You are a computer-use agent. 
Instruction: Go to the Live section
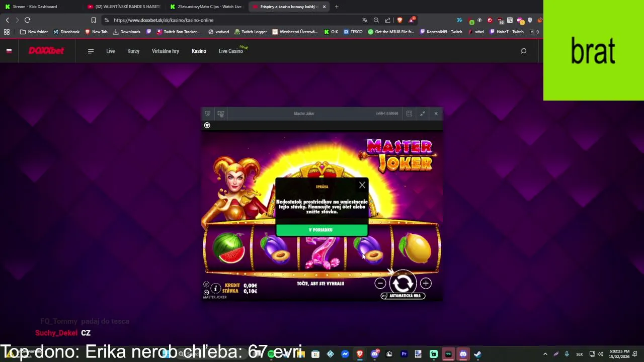110,51
